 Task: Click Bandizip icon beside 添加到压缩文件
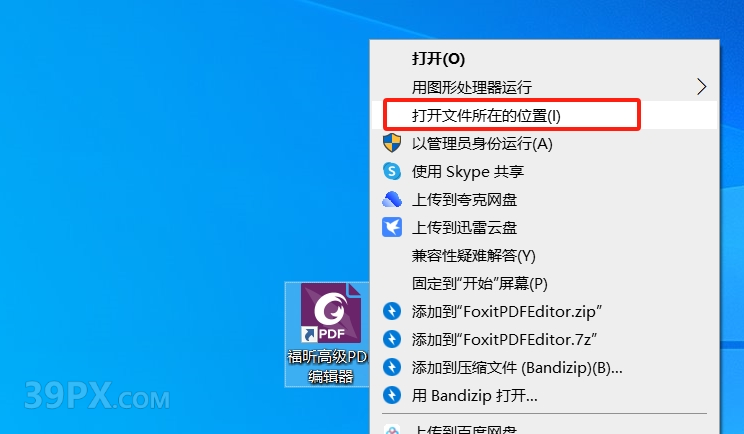point(392,367)
